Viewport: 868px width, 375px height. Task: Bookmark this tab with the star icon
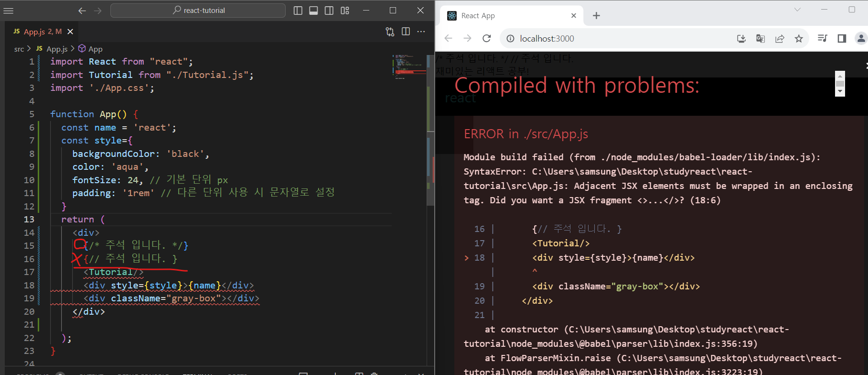(799, 39)
